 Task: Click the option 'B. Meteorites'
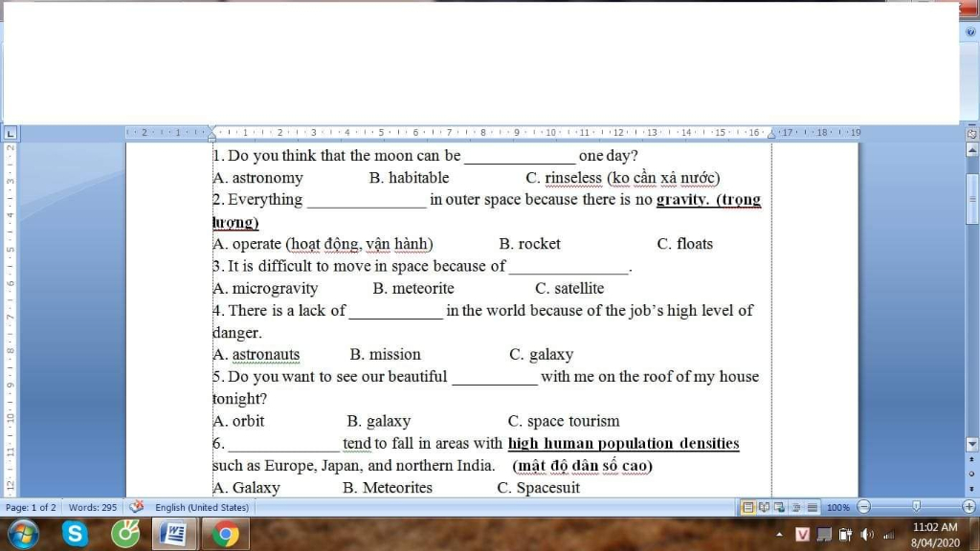pyautogui.click(x=388, y=487)
